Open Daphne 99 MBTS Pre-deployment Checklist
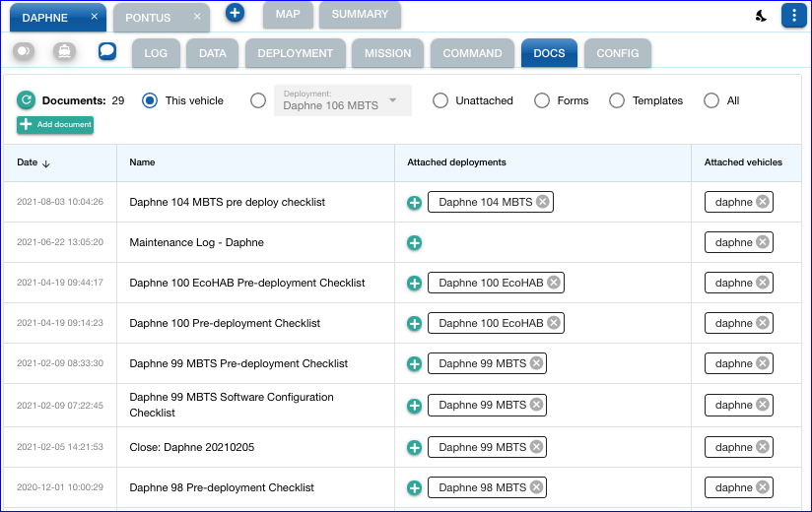 coord(238,363)
